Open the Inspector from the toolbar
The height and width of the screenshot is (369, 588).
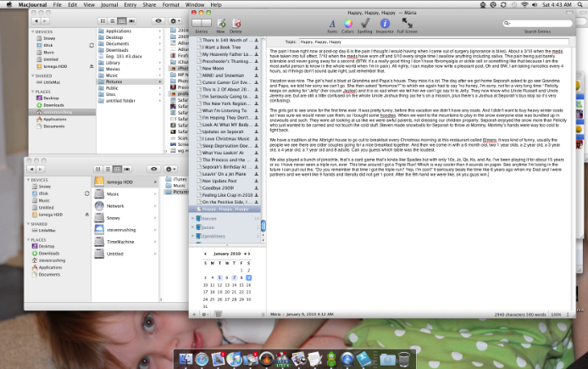pos(385,24)
